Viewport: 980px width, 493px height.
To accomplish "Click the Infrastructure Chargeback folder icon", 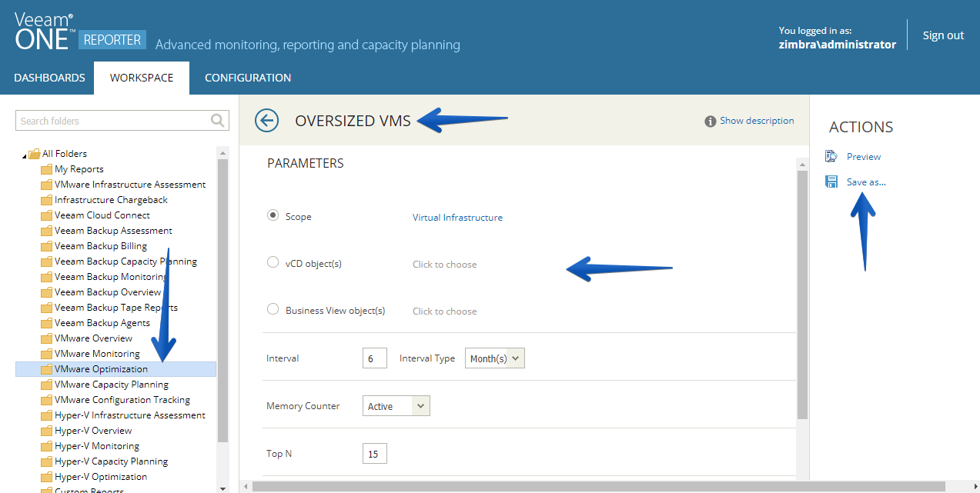I will coord(46,200).
